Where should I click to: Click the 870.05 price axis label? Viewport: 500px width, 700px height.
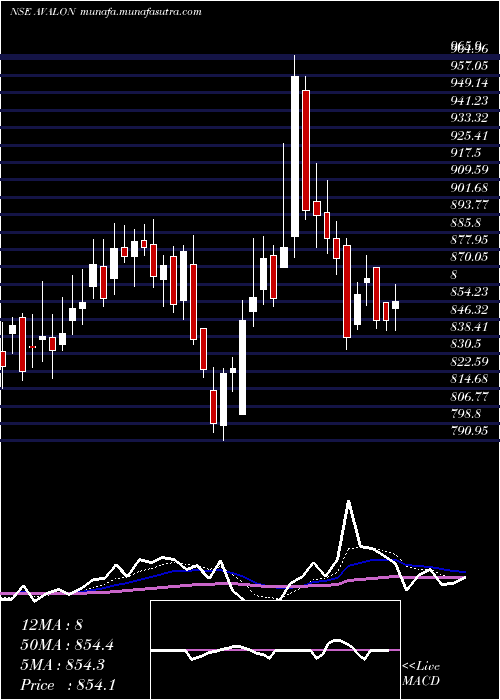[x=470, y=258]
